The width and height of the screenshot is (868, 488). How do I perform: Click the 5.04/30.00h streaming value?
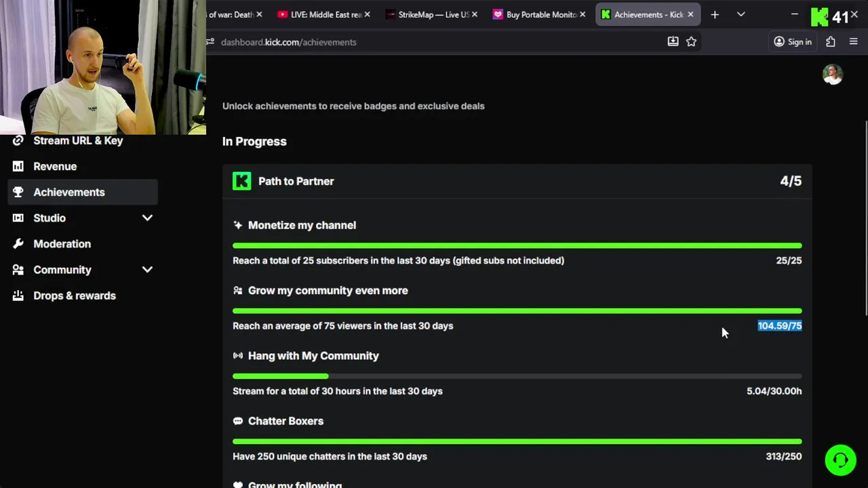coord(774,391)
